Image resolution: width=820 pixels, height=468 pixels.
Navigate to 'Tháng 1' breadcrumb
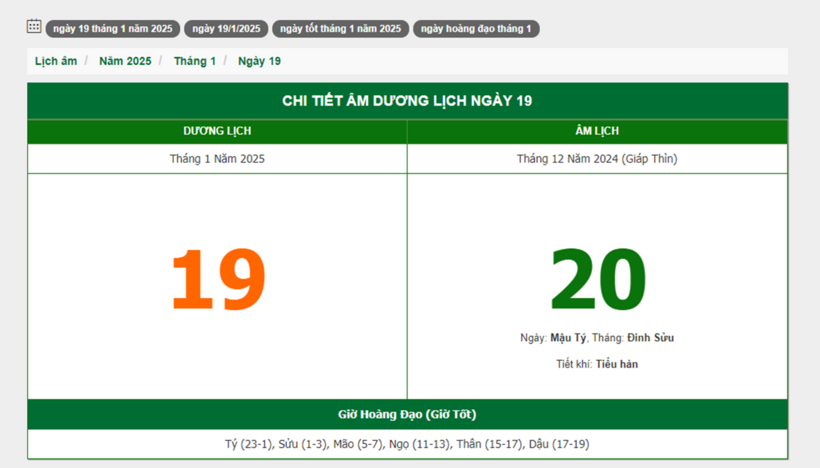[195, 61]
